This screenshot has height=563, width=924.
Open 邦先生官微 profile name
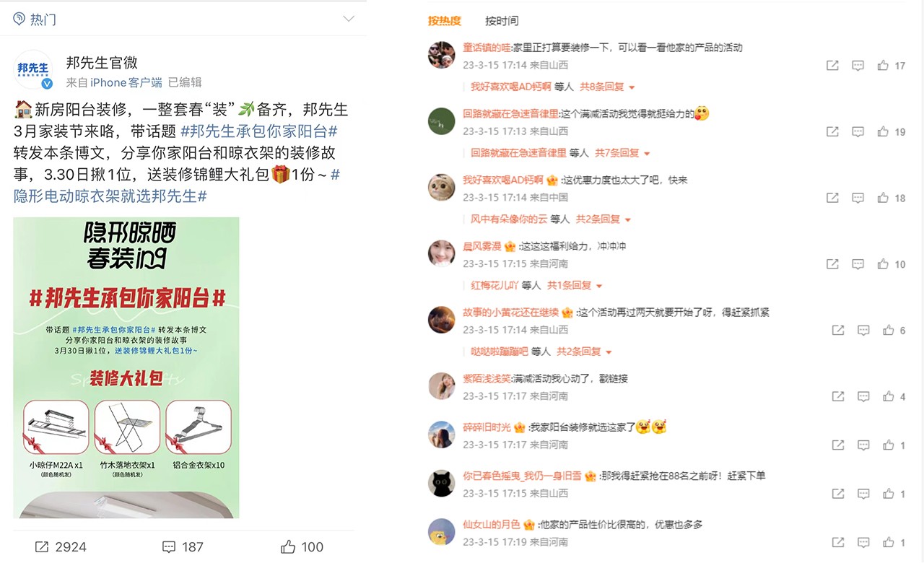tap(102, 64)
